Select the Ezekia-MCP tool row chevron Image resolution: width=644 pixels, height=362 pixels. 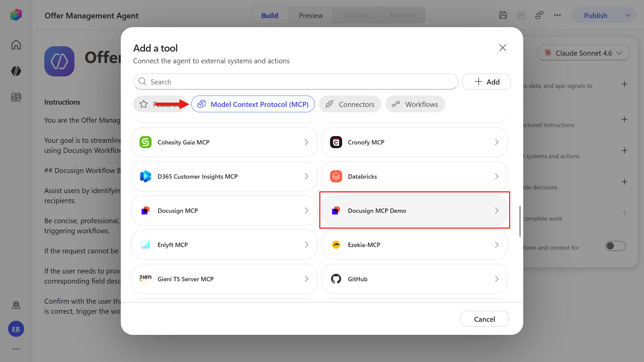pyautogui.click(x=497, y=245)
